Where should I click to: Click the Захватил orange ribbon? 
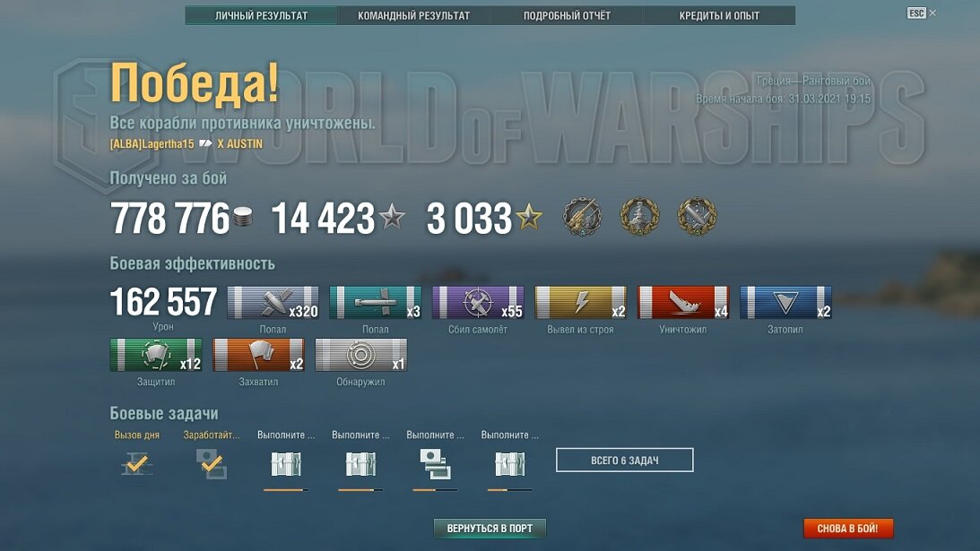coord(259,355)
